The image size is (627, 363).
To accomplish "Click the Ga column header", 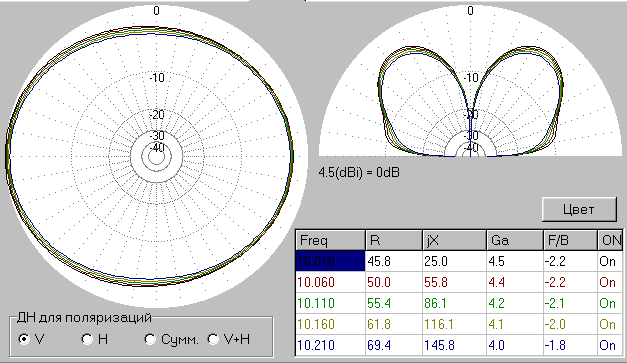I will pyautogui.click(x=515, y=240).
